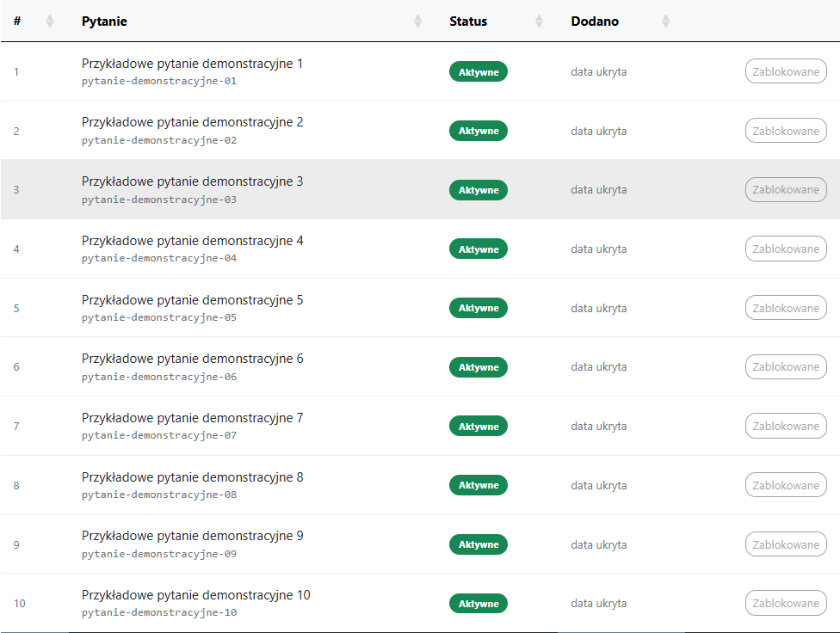
Task: Click Zablokowane button for question 10
Action: (x=786, y=604)
